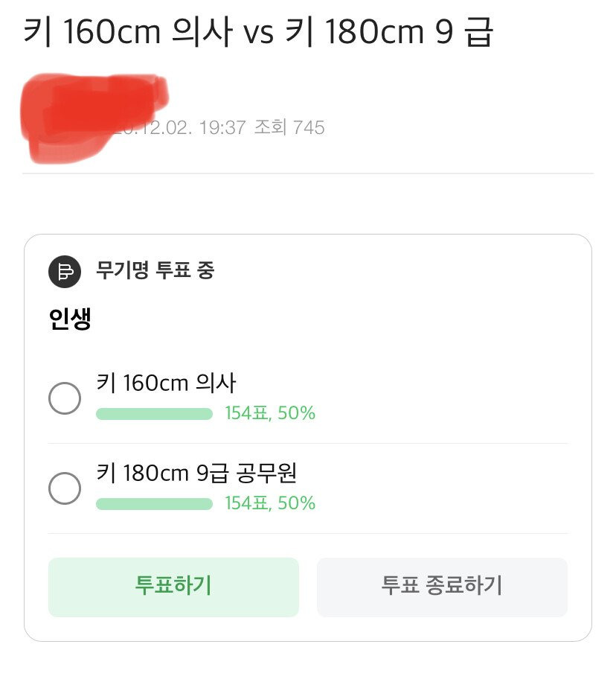
Task: Click the poll icon beside 무기명 투표 중
Action: 65,271
